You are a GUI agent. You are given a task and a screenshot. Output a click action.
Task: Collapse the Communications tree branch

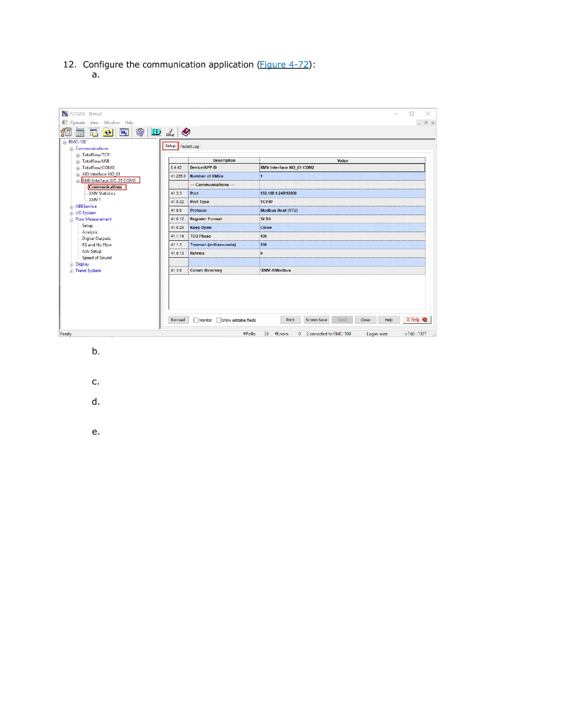tap(72, 149)
